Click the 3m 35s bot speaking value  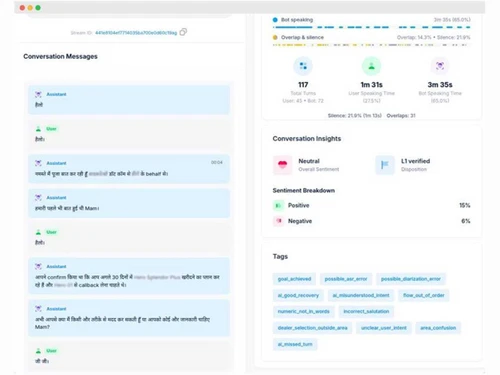440,85
